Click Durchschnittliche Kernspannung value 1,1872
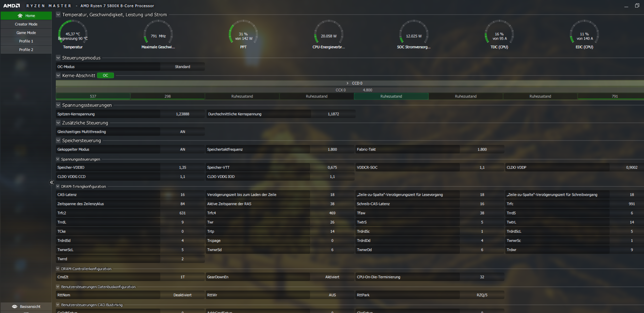 tap(333, 114)
